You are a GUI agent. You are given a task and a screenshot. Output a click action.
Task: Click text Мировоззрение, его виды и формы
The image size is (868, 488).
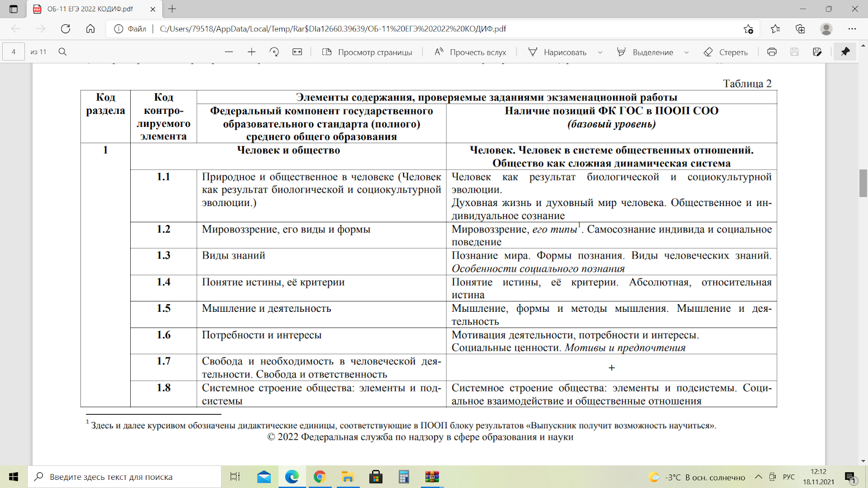tap(286, 229)
